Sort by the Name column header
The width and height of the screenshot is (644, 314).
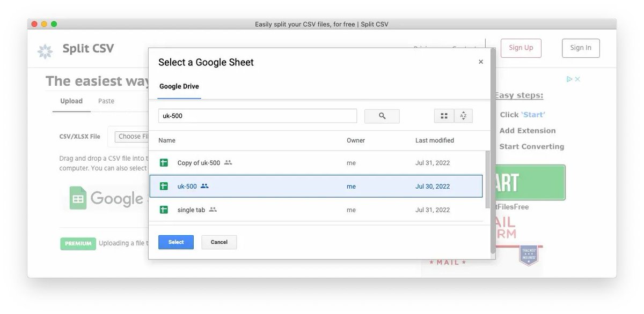(x=167, y=140)
